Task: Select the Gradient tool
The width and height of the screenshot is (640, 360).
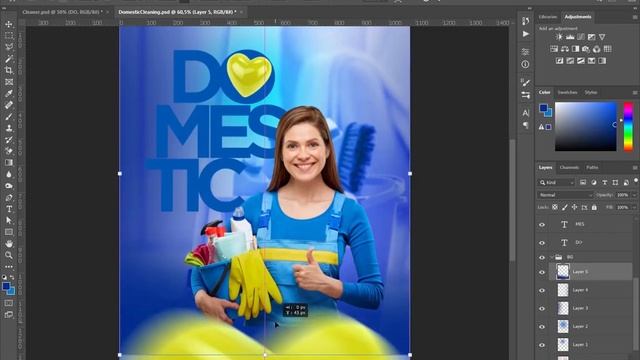Action: click(x=9, y=162)
